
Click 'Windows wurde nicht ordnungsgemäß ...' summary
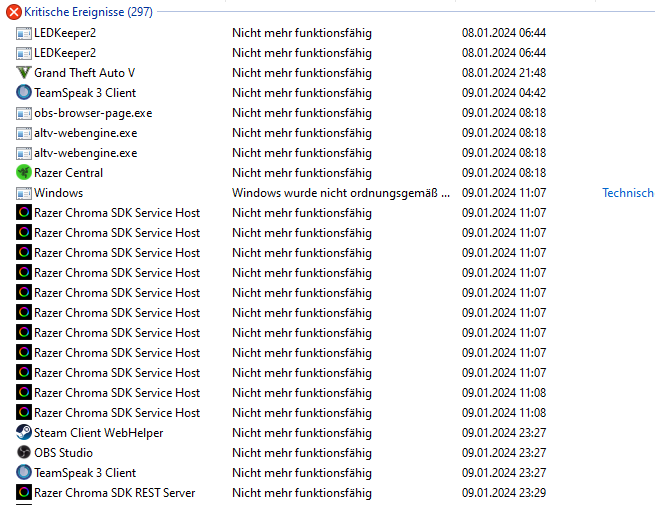pyautogui.click(x=341, y=193)
